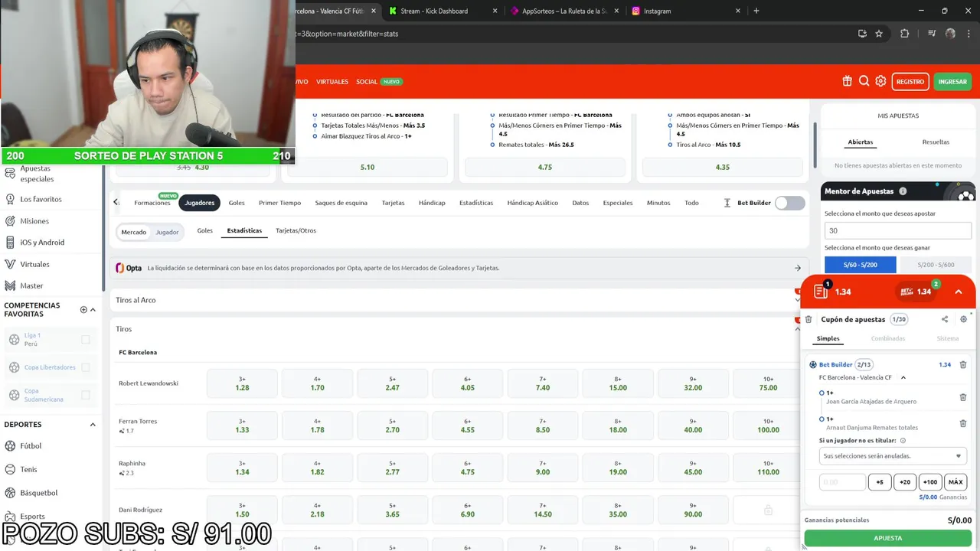Add a favorite competition with plus icon

83,310
